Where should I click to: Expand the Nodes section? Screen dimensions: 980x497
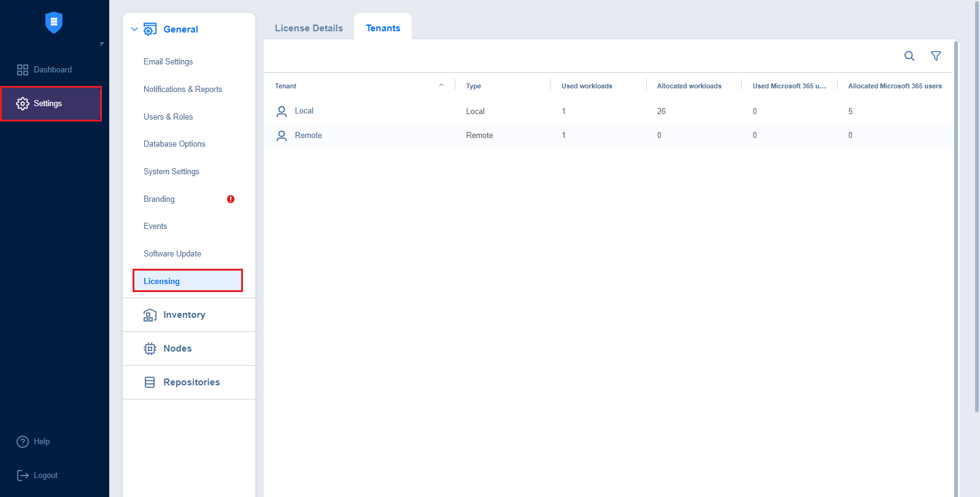177,349
